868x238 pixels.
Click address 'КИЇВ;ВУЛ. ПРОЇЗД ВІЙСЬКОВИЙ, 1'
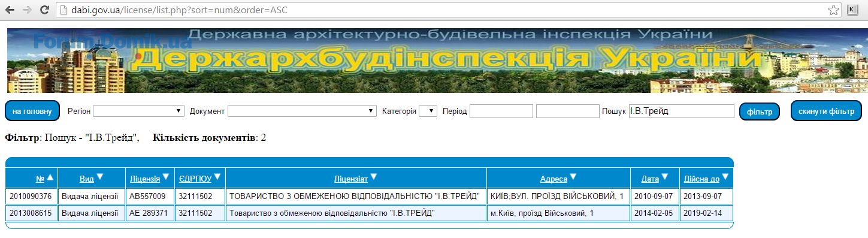pyautogui.click(x=558, y=197)
